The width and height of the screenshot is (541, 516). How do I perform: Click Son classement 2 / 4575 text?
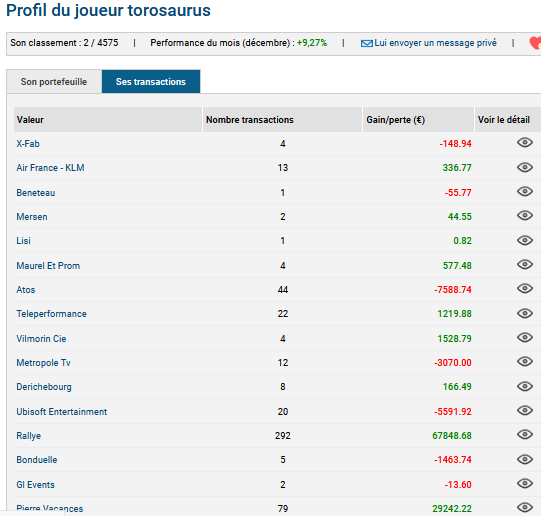pos(64,43)
